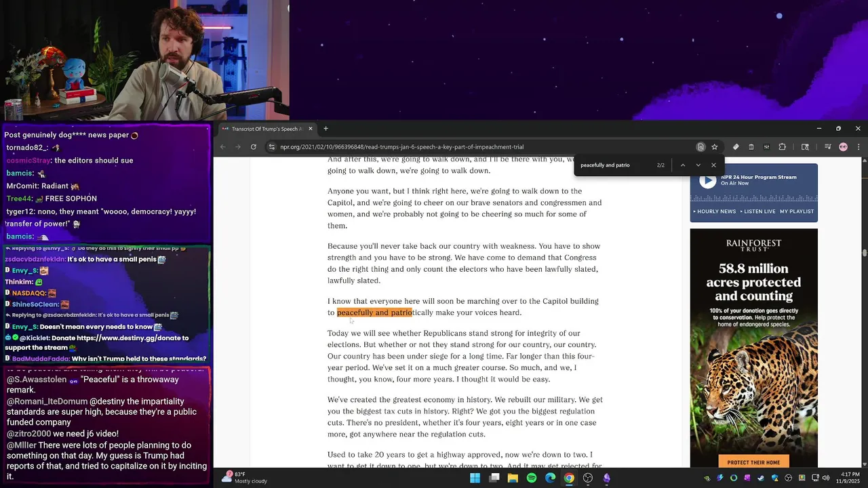868x488 pixels.
Task: Open the MY PLAYLIST link
Action: [x=797, y=211]
